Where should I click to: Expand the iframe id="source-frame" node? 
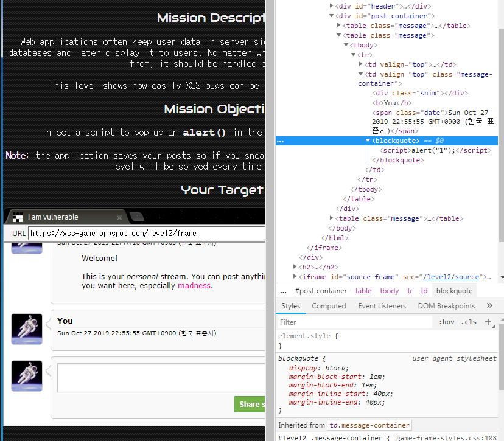point(295,276)
